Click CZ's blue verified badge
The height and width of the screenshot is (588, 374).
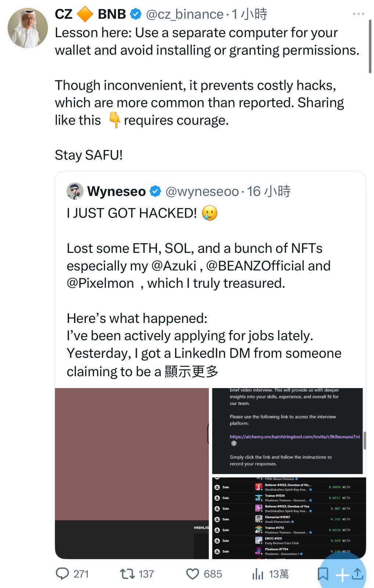pos(136,14)
